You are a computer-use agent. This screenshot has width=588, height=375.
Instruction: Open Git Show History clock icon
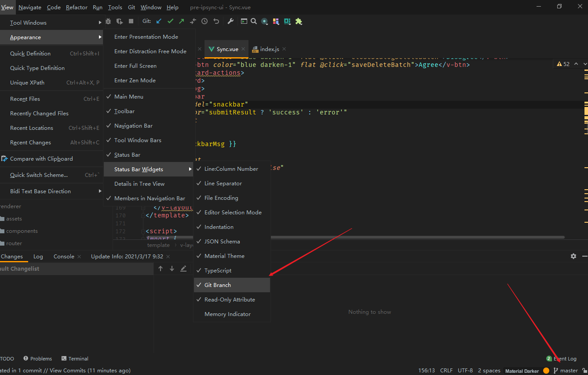point(205,21)
